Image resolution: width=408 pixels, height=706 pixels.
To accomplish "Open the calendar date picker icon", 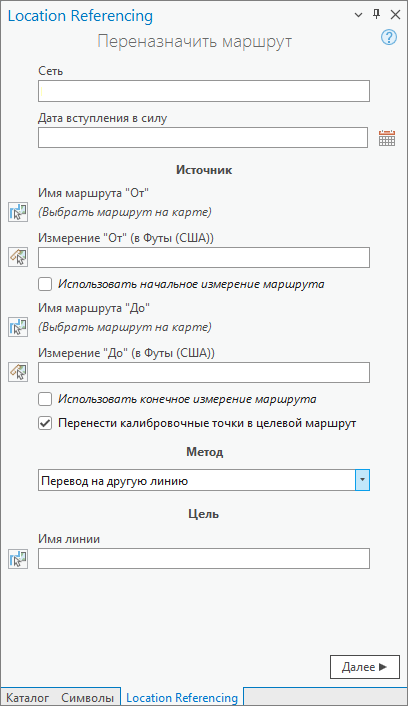I will point(387,138).
